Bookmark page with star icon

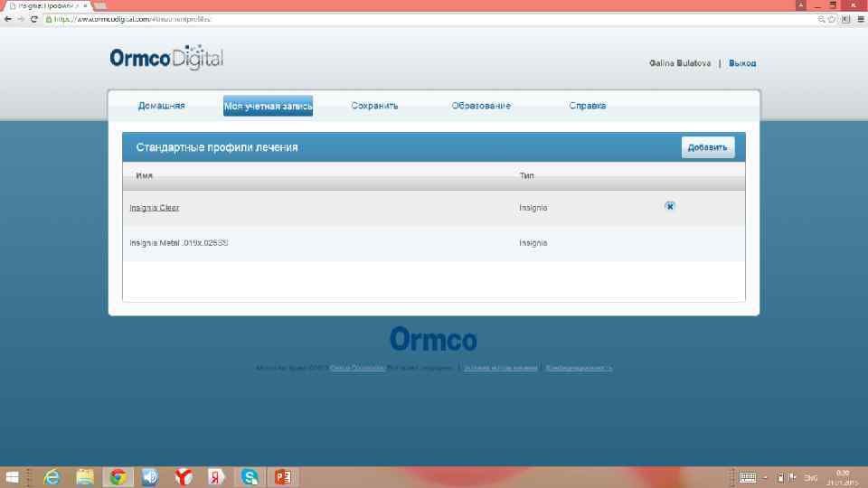pyautogui.click(x=832, y=19)
